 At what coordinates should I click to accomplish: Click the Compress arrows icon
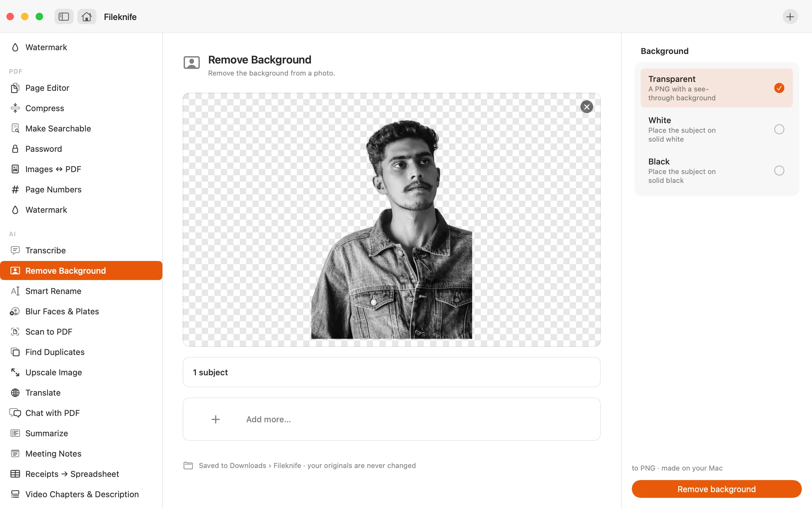[x=15, y=108]
